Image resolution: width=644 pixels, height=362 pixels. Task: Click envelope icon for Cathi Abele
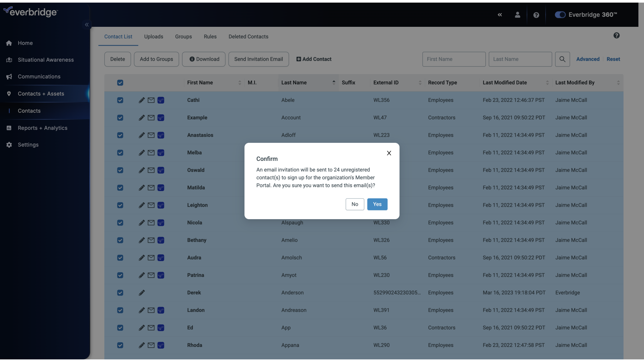151,100
